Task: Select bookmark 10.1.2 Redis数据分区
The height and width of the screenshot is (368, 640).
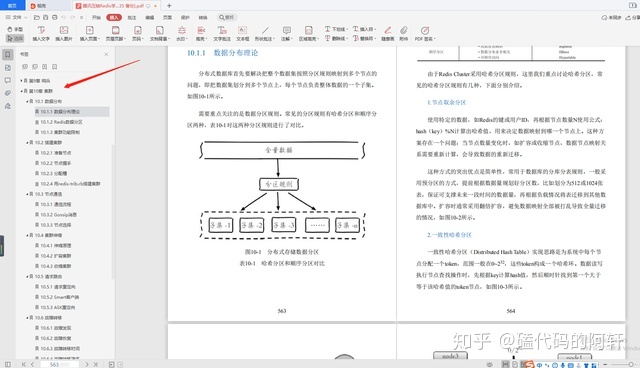Action: pyautogui.click(x=61, y=122)
